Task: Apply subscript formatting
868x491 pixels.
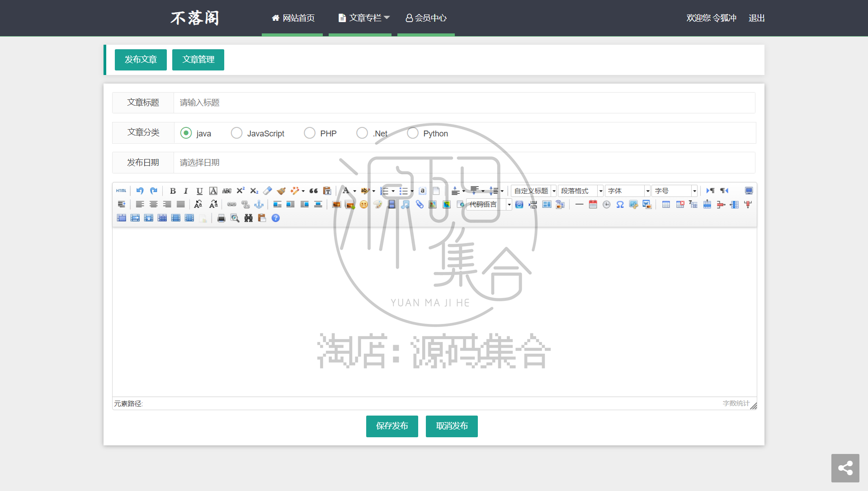Action: coord(254,191)
